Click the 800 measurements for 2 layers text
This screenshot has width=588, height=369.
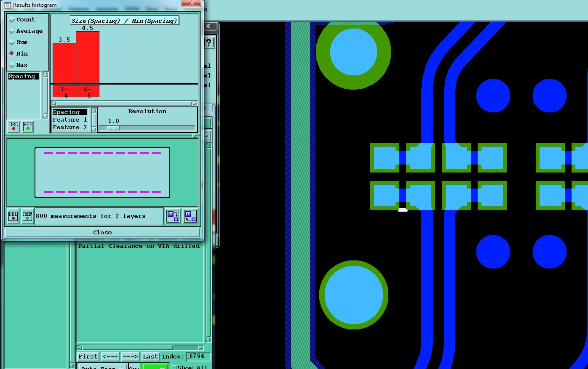pos(91,216)
